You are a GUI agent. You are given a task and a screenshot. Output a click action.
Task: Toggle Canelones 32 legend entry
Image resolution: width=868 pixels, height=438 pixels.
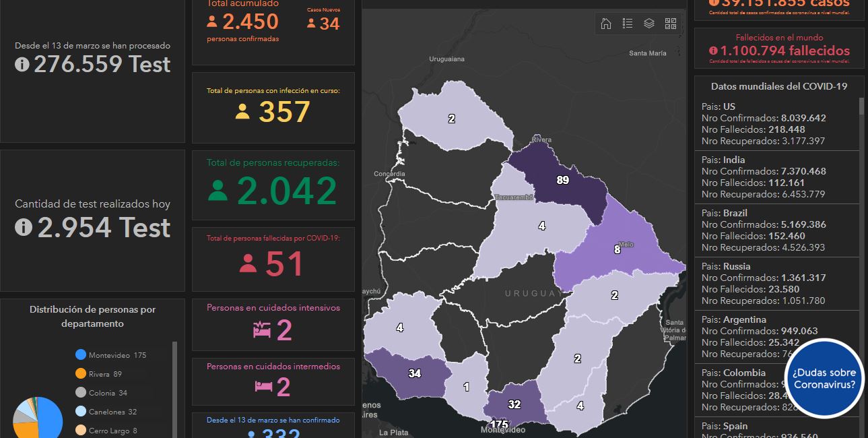tap(112, 412)
